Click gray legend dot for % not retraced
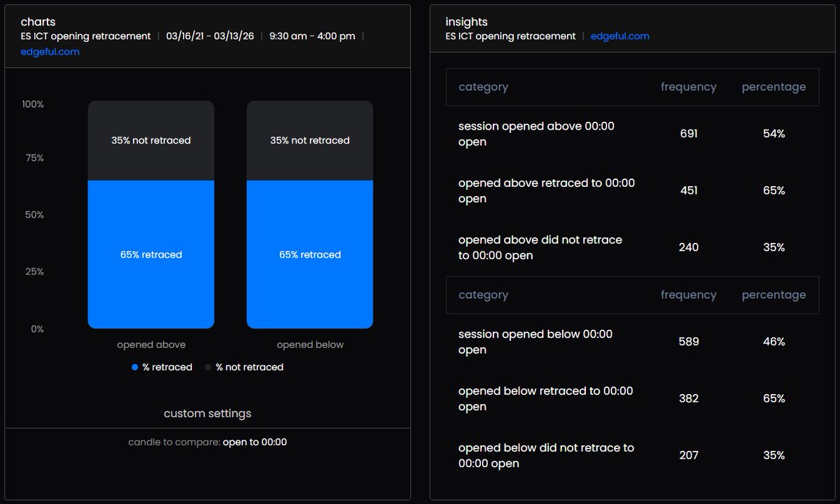The height and width of the screenshot is (504, 840). click(208, 367)
